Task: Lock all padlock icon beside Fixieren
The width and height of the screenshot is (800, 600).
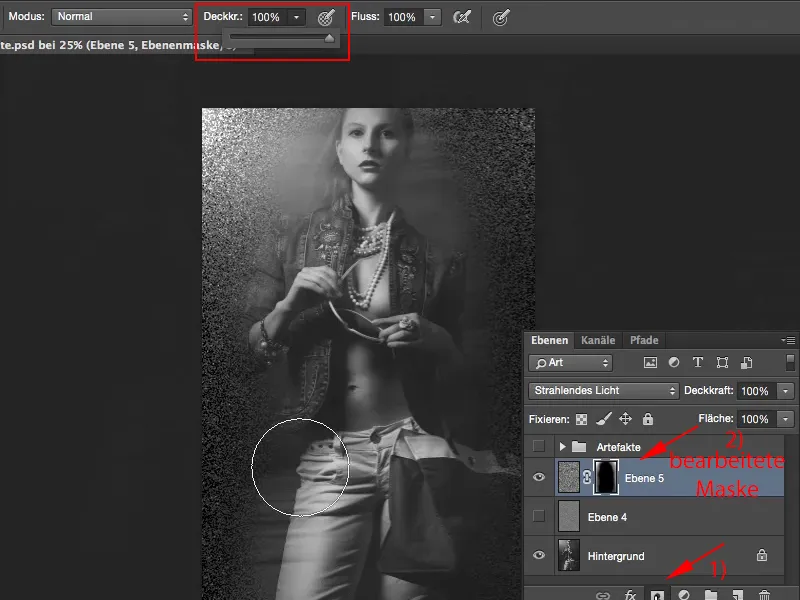Action: (648, 419)
